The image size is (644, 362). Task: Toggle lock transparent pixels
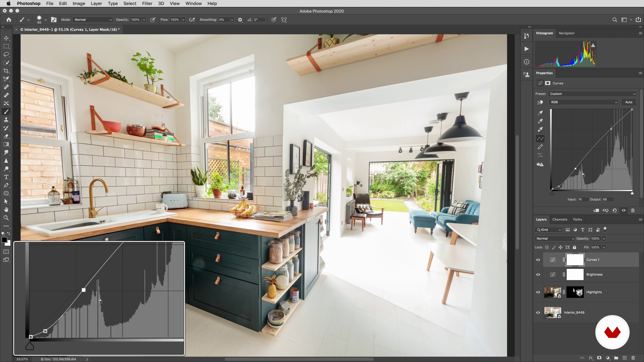[547, 247]
